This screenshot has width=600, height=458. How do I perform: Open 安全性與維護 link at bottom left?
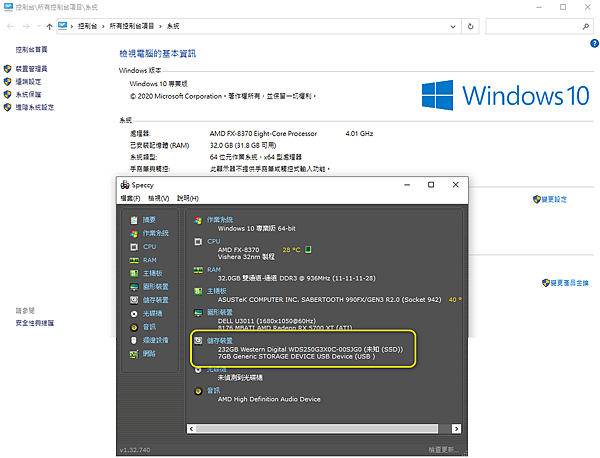(34, 323)
